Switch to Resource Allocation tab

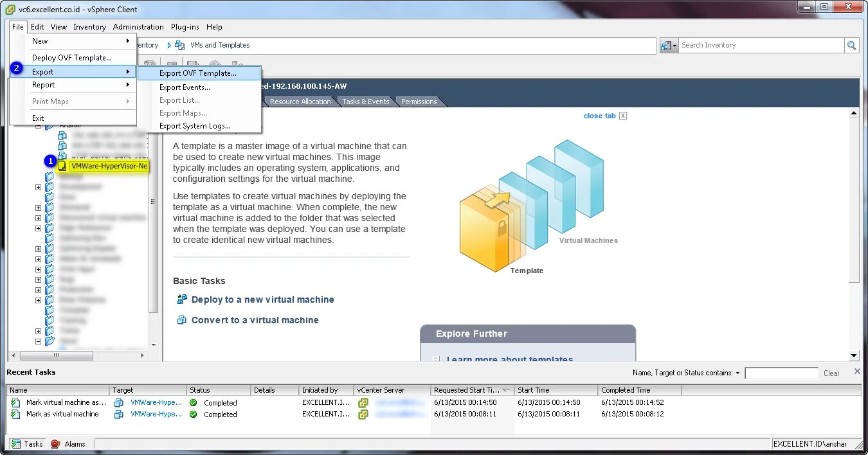[x=300, y=102]
